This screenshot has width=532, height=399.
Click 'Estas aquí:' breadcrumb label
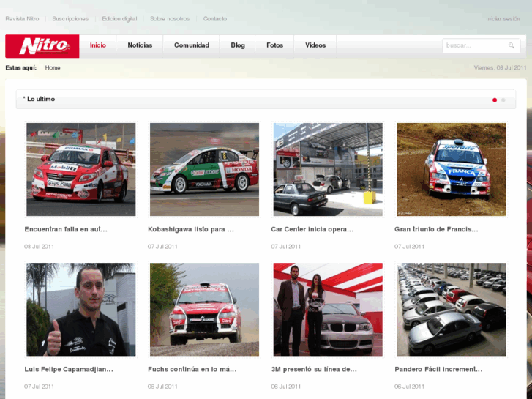point(21,67)
